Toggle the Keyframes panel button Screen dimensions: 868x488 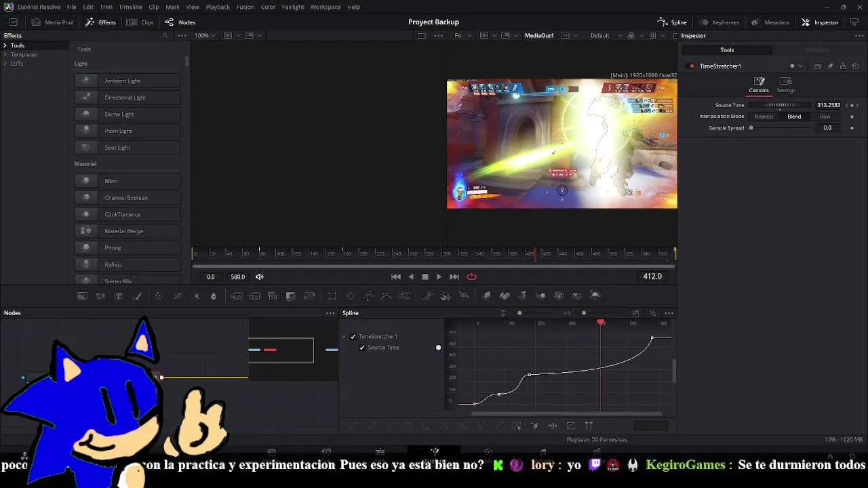pos(719,22)
